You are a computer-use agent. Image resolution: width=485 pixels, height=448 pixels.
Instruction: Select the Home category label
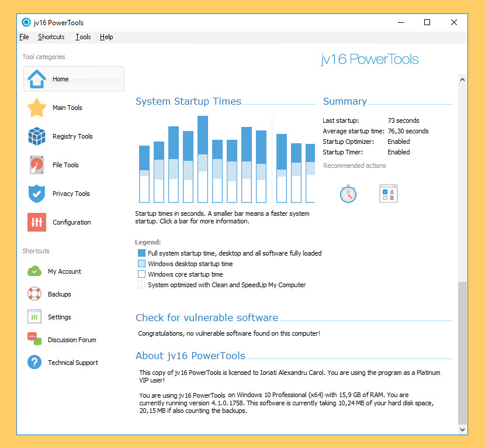pos(61,79)
